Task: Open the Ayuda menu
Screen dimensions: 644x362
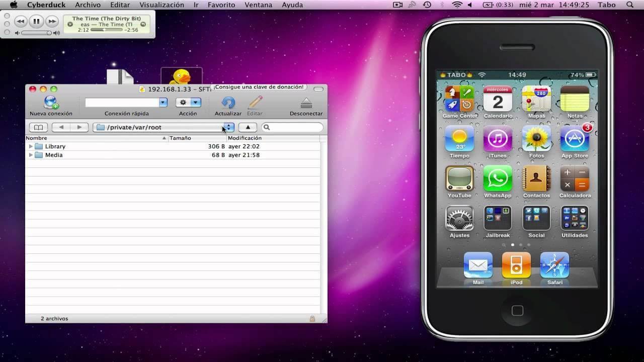Action: 292,5
